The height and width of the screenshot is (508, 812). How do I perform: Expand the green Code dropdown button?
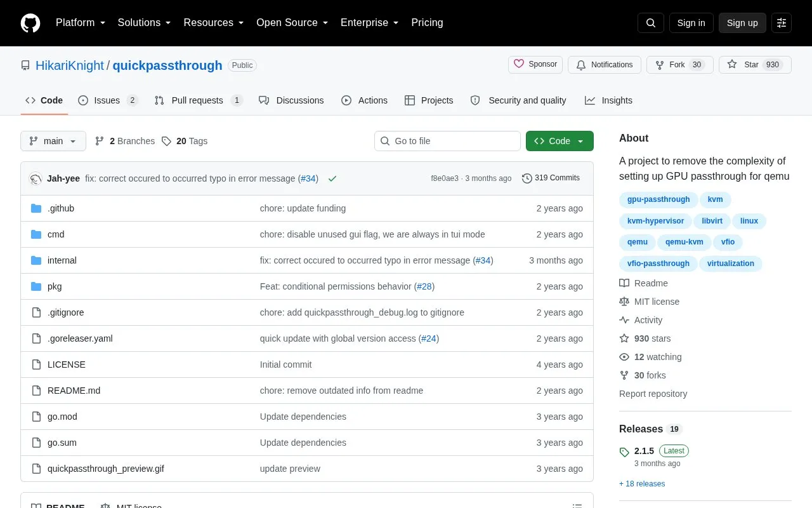[560, 141]
